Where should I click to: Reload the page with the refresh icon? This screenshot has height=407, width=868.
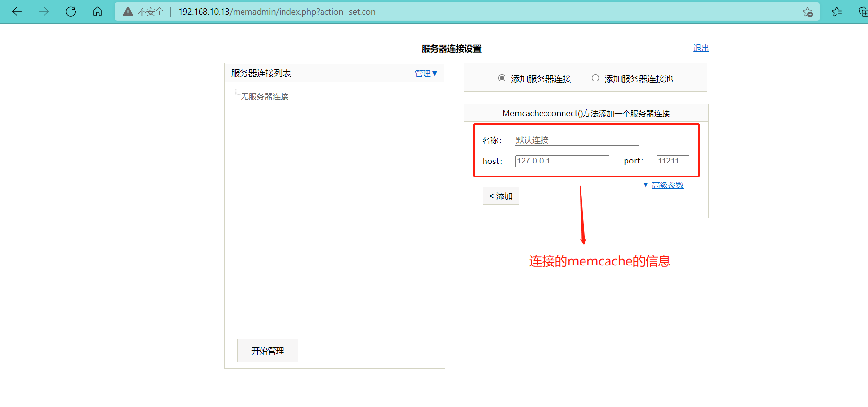tap(71, 11)
